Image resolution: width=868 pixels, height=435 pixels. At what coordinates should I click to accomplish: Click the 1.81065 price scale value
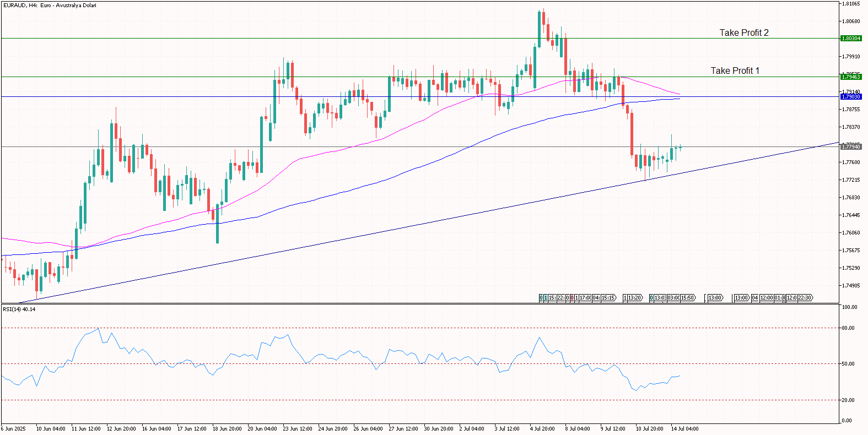851,4
